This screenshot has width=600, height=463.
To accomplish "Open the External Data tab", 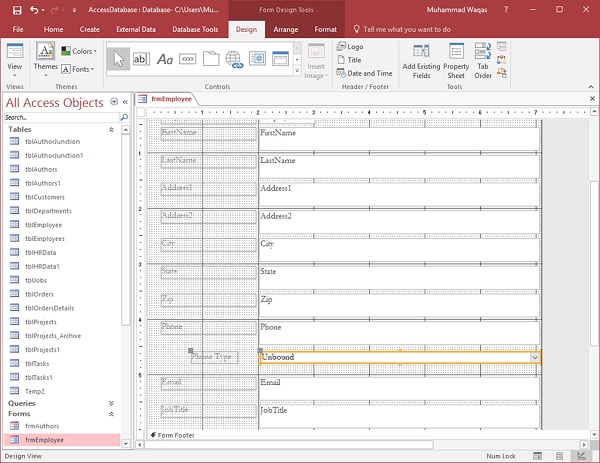I will coord(135,30).
